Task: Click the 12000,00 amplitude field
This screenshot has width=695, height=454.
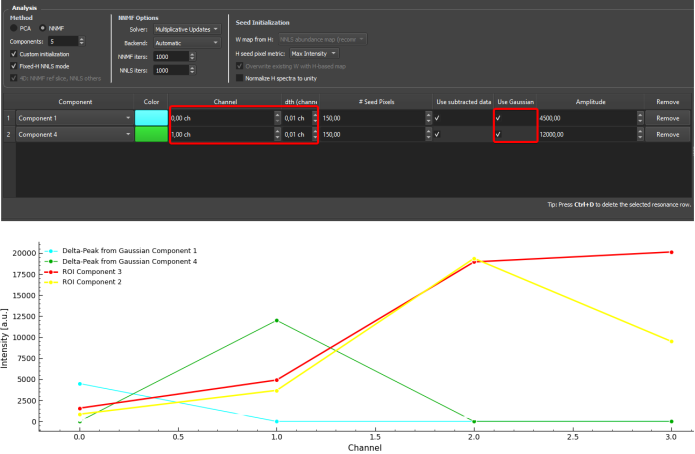Action: [587, 134]
